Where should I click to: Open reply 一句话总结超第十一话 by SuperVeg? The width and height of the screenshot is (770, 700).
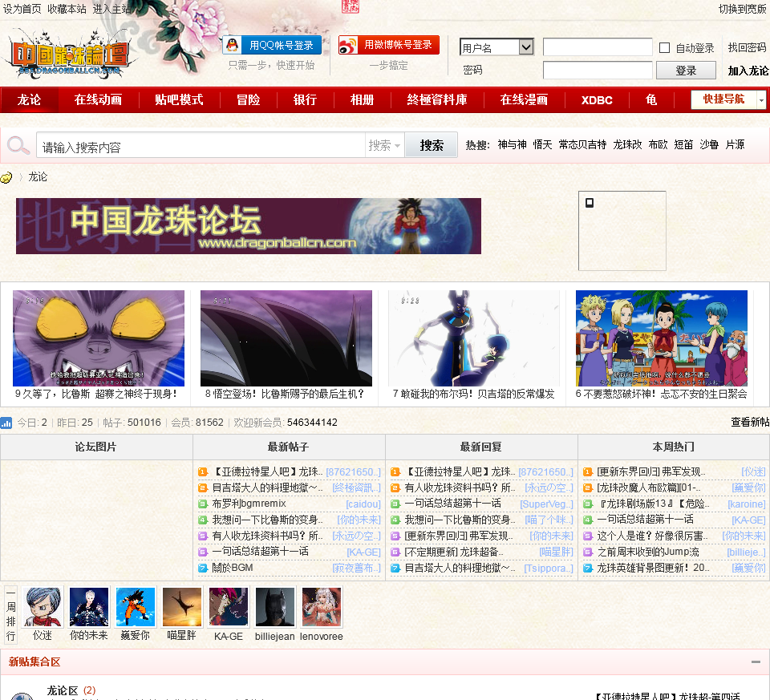coord(452,504)
